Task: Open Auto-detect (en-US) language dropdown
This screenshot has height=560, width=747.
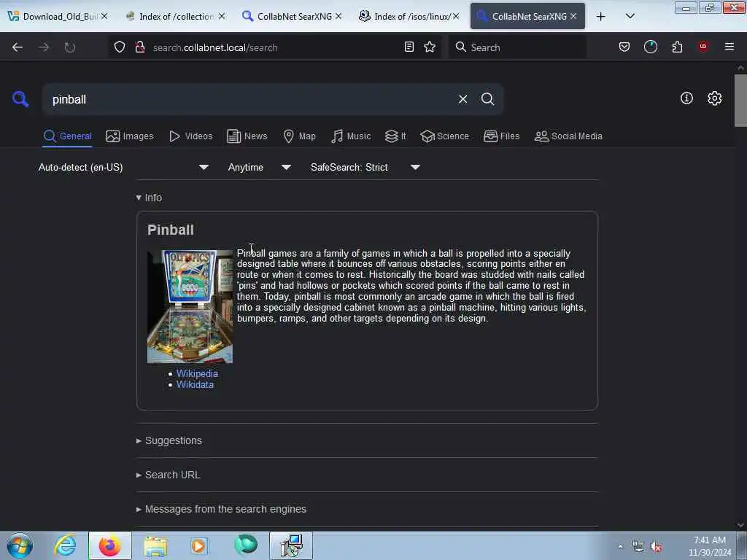Action: coord(123,167)
